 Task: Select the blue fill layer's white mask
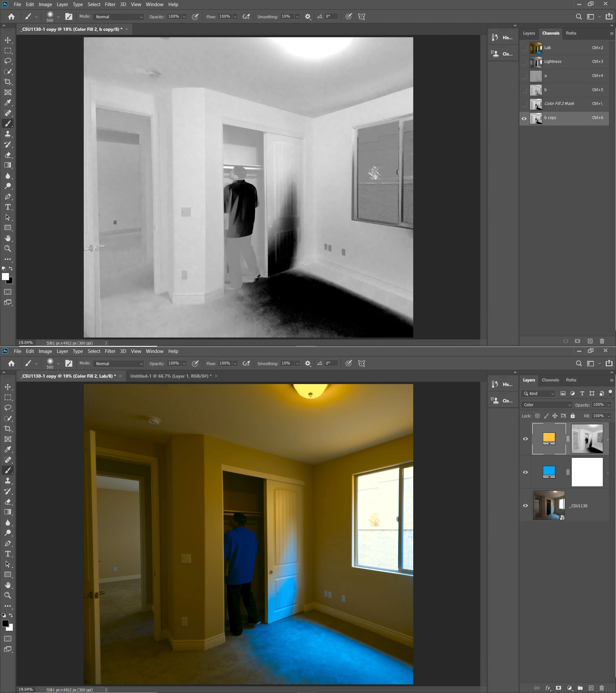587,472
